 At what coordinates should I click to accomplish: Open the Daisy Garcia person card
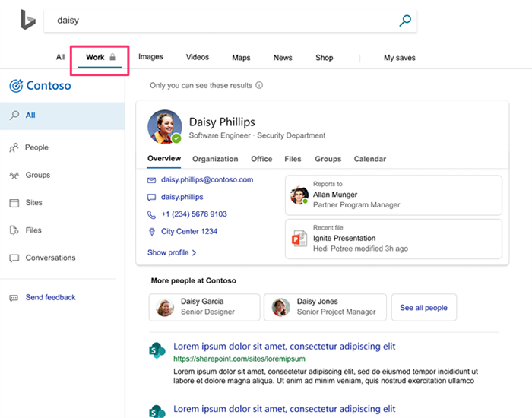[x=204, y=307]
